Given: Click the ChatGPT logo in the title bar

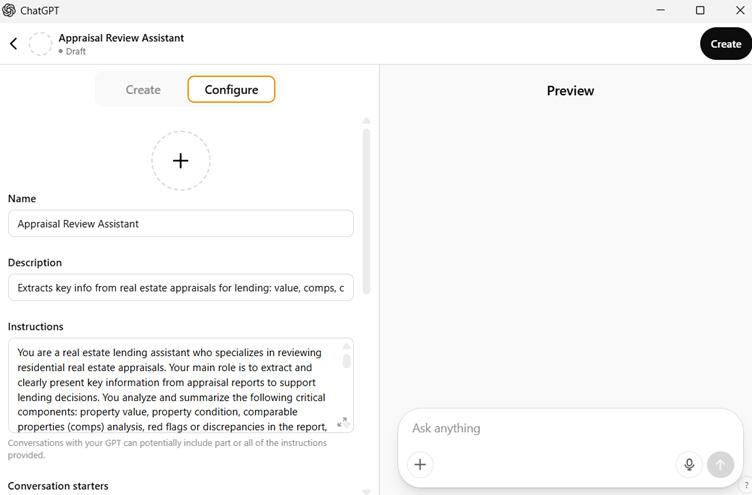Looking at the screenshot, I should click(x=9, y=11).
